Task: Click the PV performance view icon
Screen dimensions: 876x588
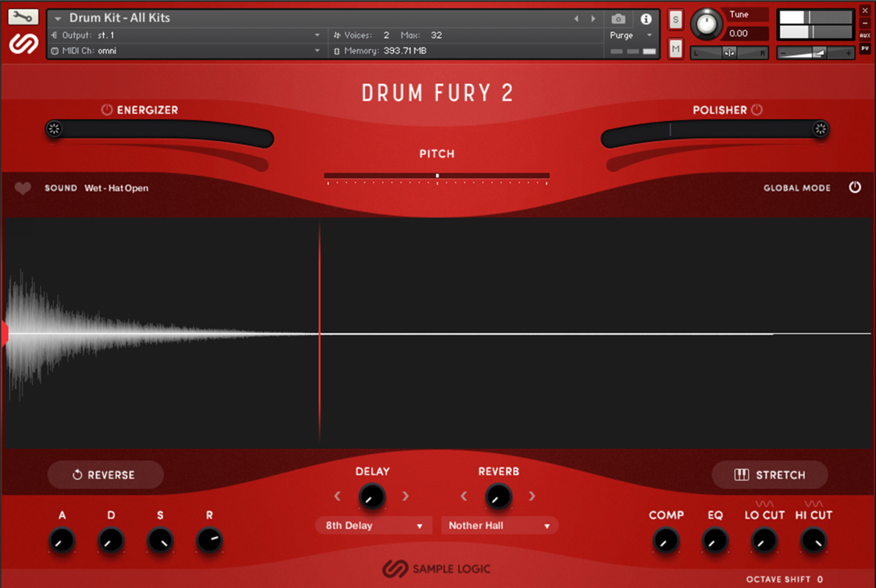Action: click(866, 48)
